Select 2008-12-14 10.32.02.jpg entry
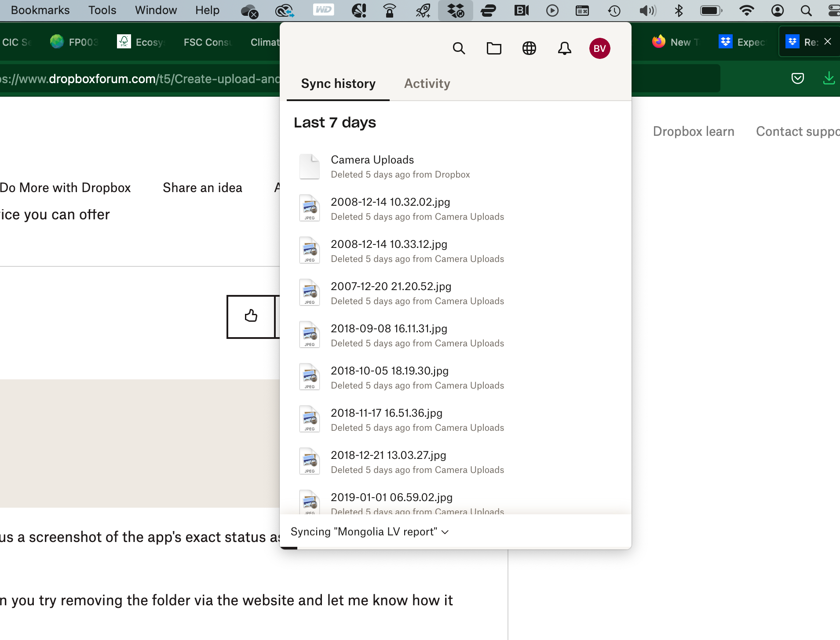840x640 pixels. click(x=455, y=209)
